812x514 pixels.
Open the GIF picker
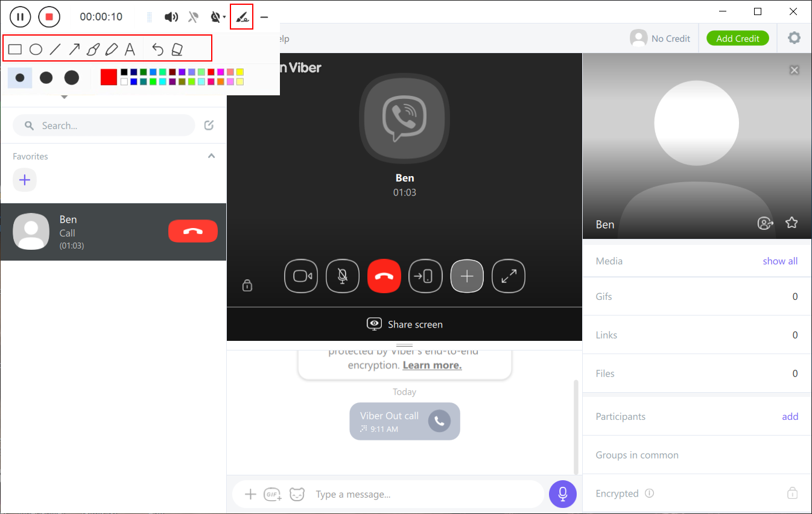click(x=273, y=495)
